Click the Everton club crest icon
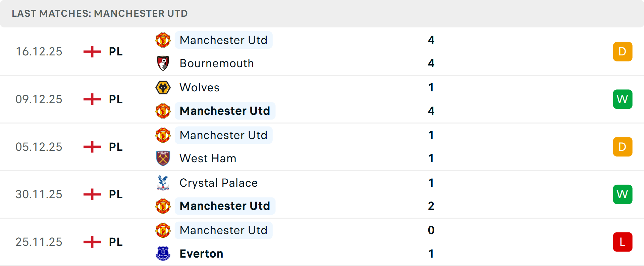Screen dimensions: 644x266 (x=163, y=254)
